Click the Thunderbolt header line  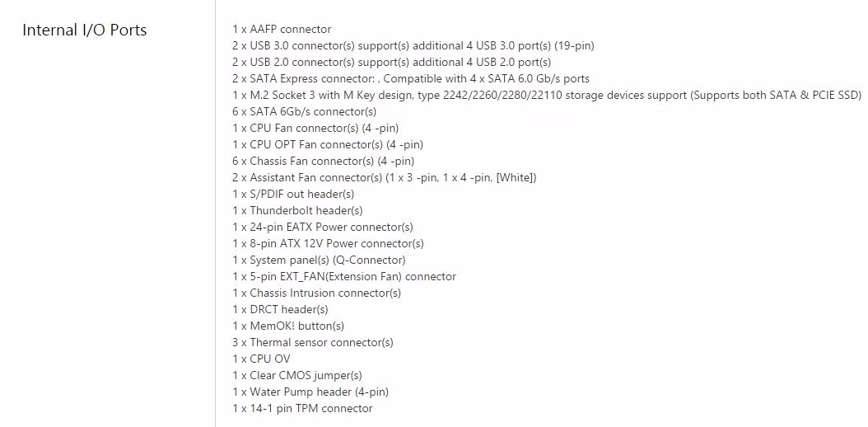coord(298,211)
